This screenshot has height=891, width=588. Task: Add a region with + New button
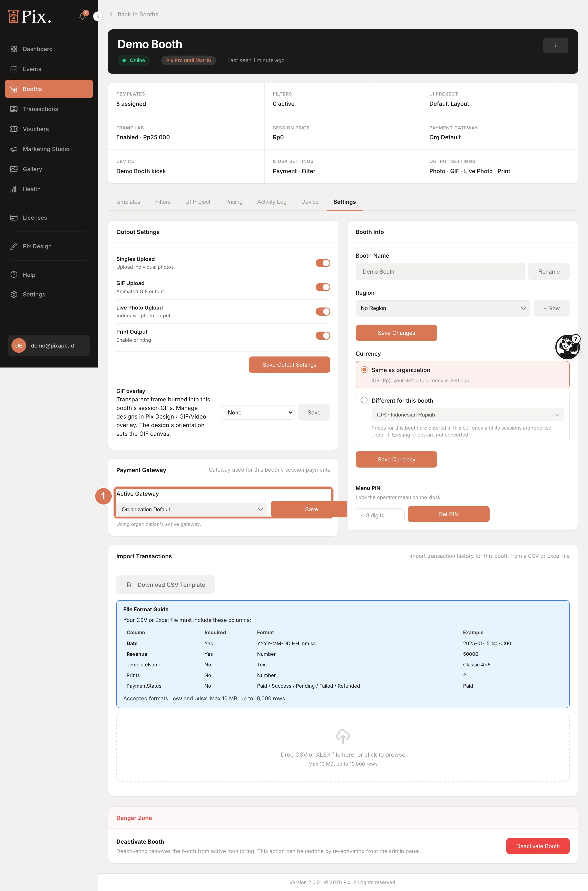click(x=551, y=308)
